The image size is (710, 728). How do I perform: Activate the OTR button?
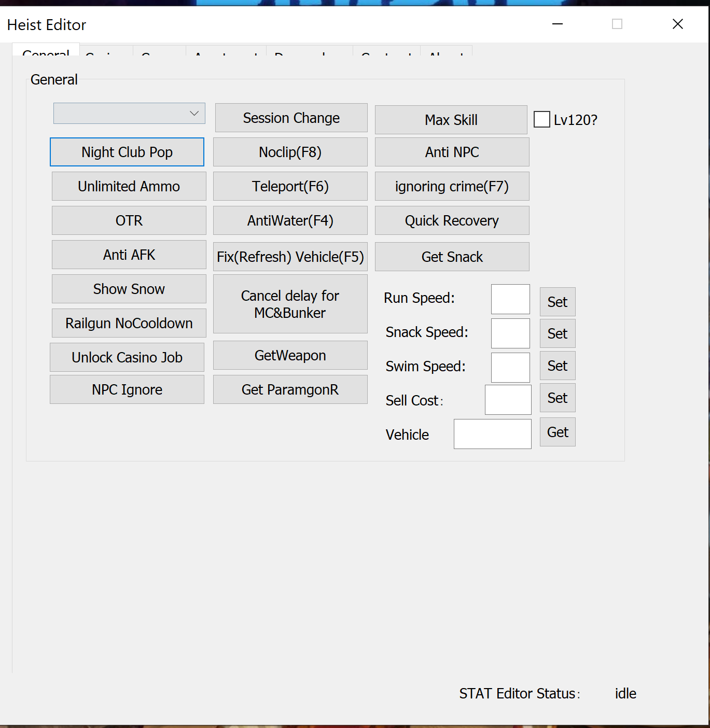tap(129, 220)
